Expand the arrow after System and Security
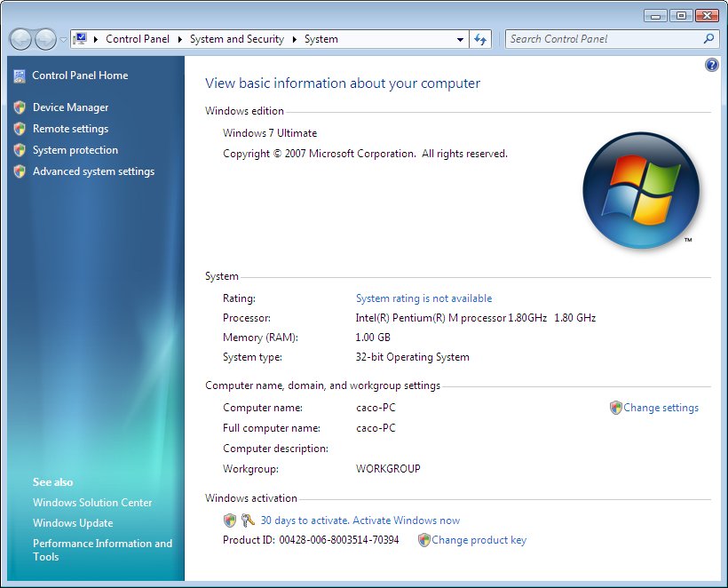The image size is (728, 588). pyautogui.click(x=295, y=39)
